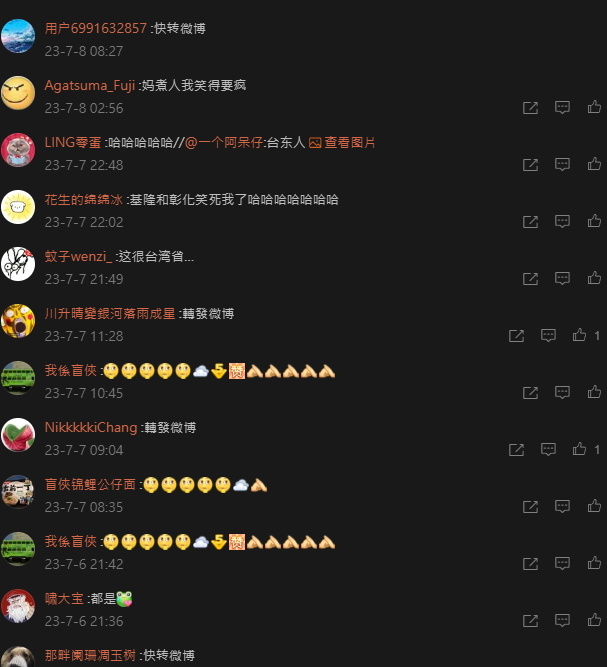Open the @一个阿呆仔 mention
This screenshot has width=607, height=667.
tap(224, 143)
